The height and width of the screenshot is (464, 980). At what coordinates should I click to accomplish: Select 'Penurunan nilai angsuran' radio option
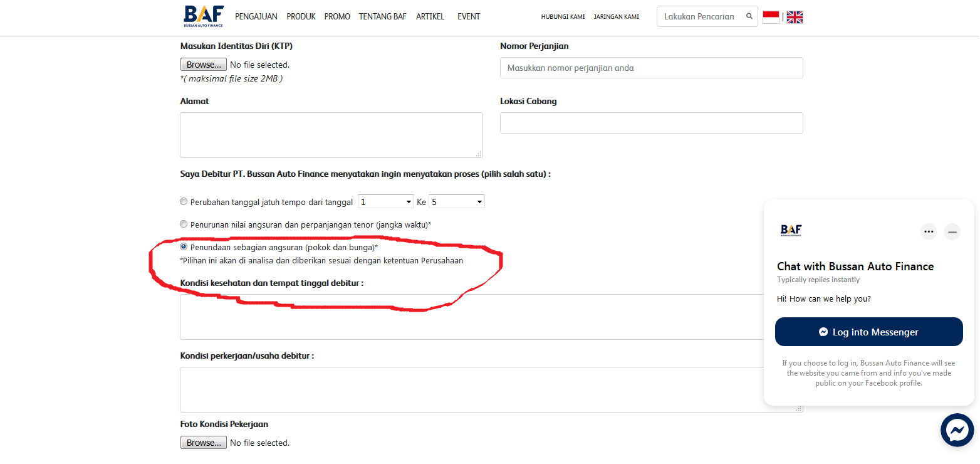coord(184,223)
